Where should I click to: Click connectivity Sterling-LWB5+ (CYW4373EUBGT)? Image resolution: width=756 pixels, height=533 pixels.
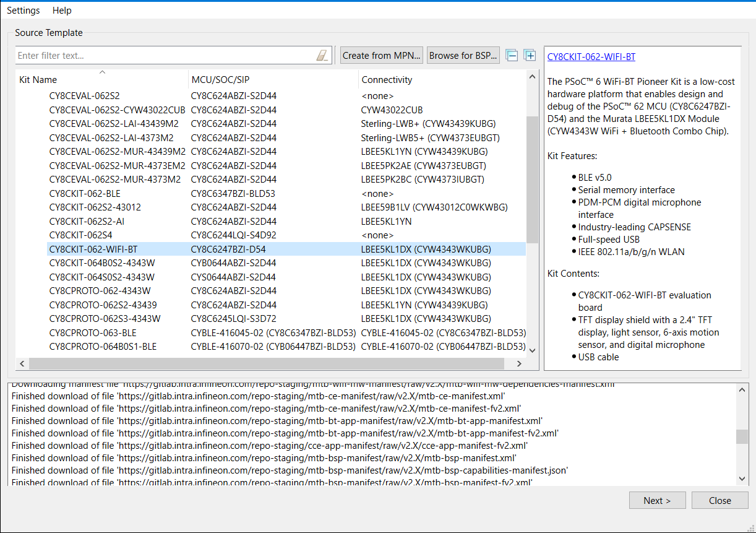click(430, 137)
